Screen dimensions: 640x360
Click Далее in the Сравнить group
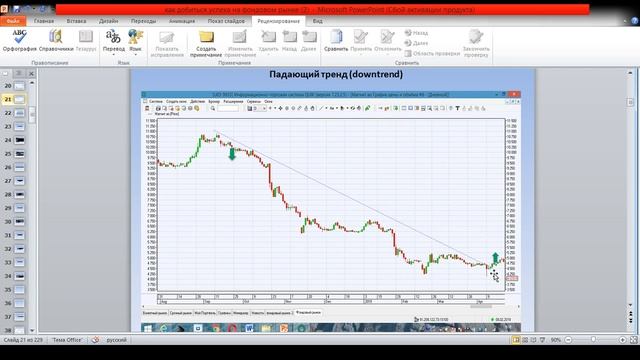[x=416, y=43]
